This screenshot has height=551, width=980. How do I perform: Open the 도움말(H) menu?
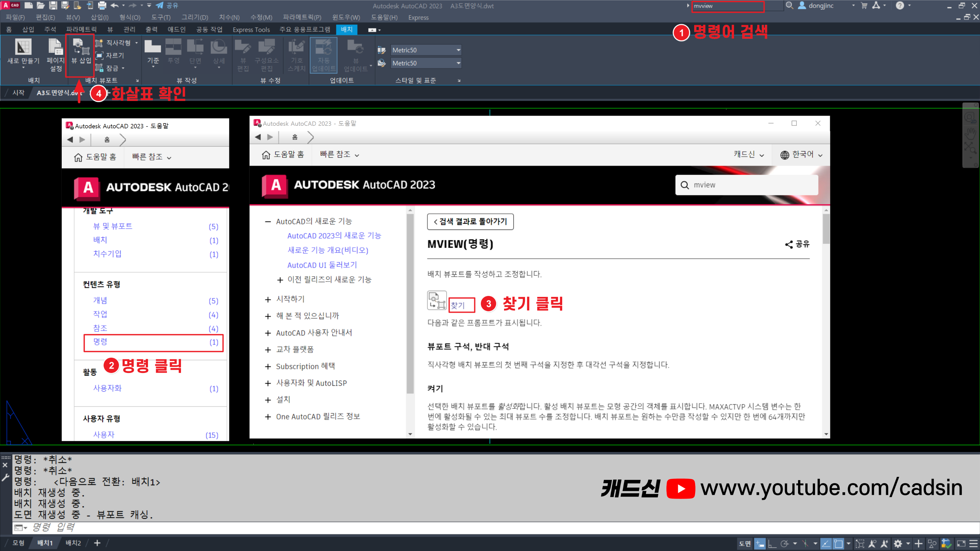pyautogui.click(x=384, y=18)
